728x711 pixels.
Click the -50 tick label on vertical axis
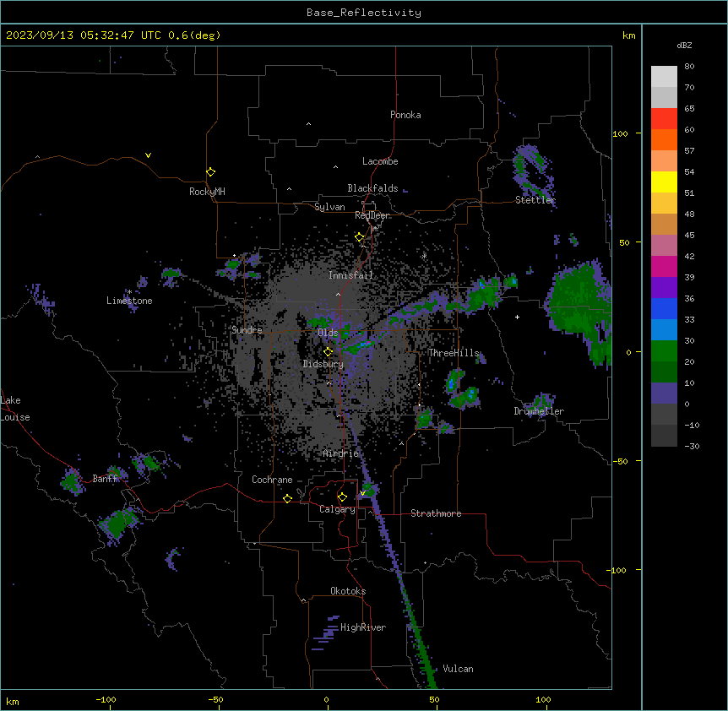620,461
